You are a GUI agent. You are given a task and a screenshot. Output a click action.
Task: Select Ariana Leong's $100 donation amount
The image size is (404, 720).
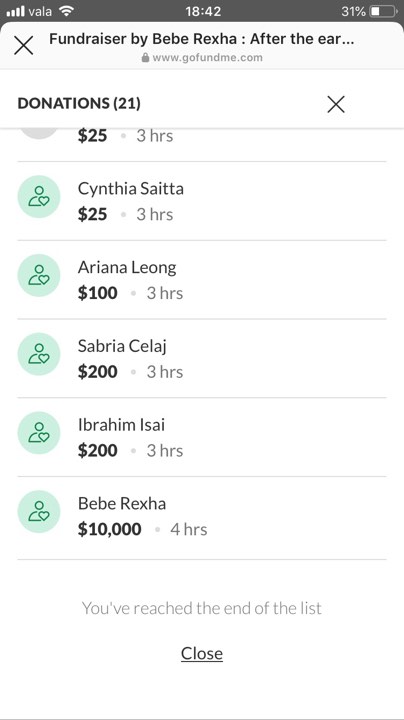pyautogui.click(x=97, y=293)
